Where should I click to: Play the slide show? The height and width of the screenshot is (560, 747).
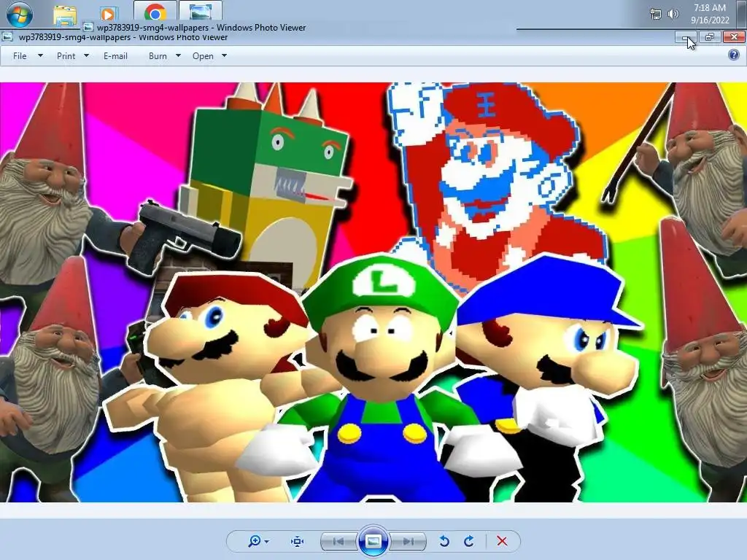tap(373, 541)
